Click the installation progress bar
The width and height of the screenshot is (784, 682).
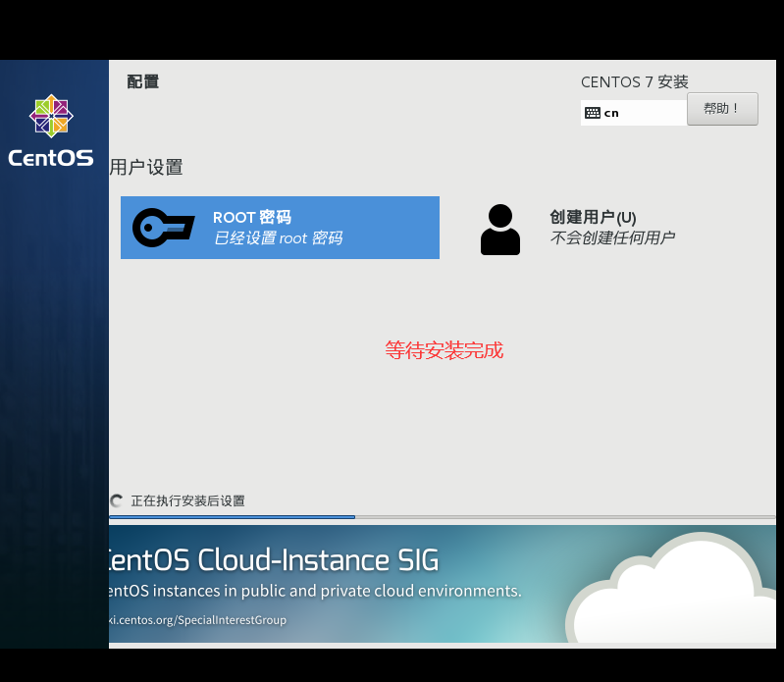[x=442, y=517]
